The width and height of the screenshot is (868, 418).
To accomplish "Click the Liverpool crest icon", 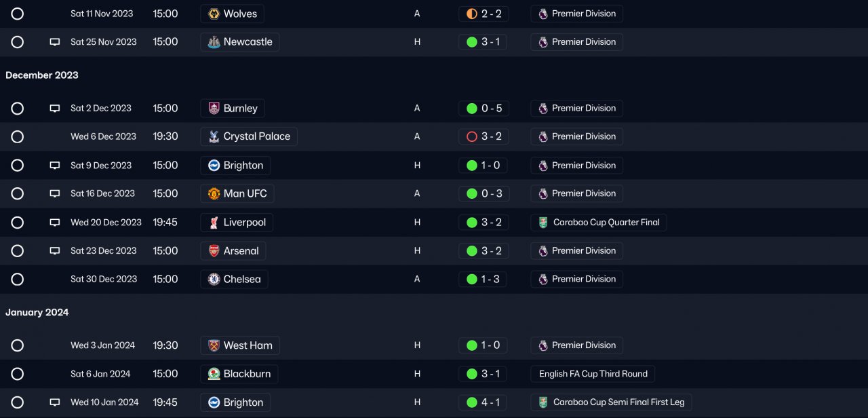I will click(x=214, y=223).
